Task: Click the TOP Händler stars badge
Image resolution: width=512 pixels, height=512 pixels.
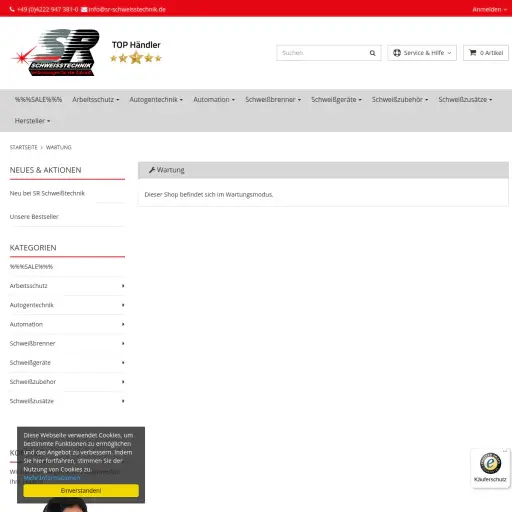Action: [x=136, y=52]
